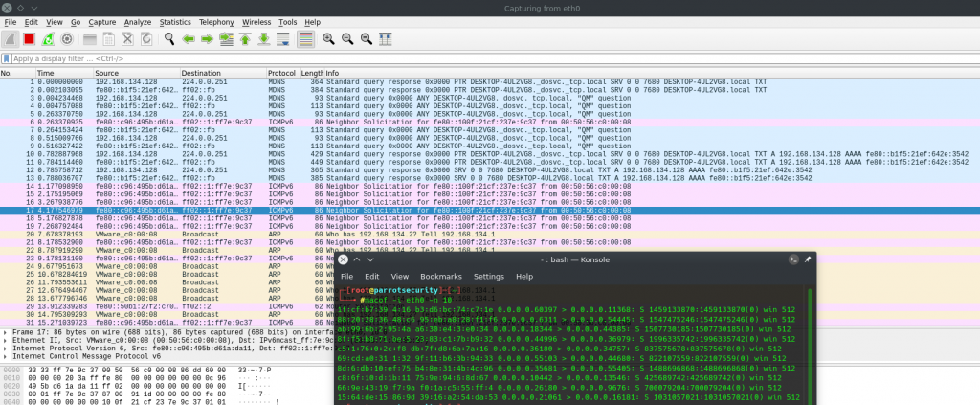This screenshot has height=405, width=980.
Task: Toggle pin on Konsole title bar
Action: (x=808, y=259)
